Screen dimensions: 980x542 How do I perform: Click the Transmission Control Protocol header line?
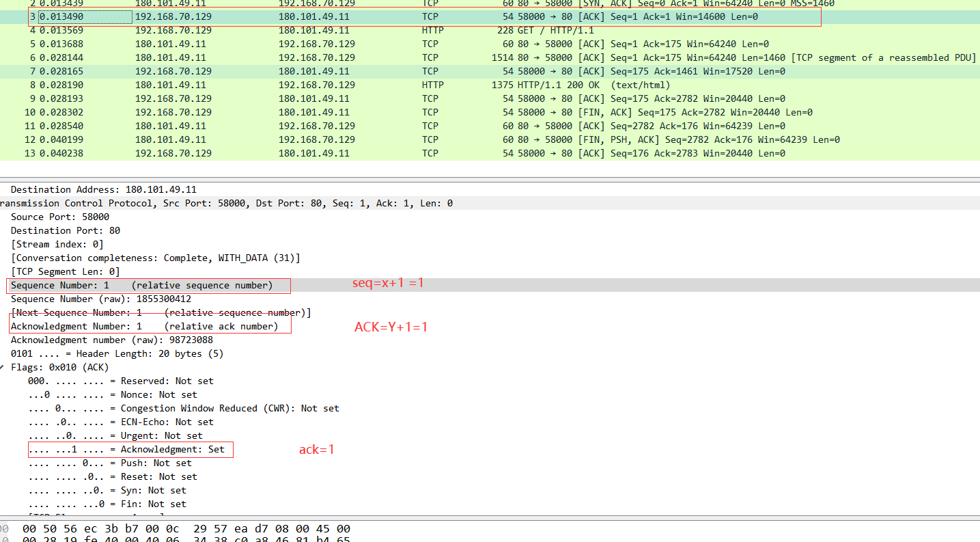coord(225,203)
